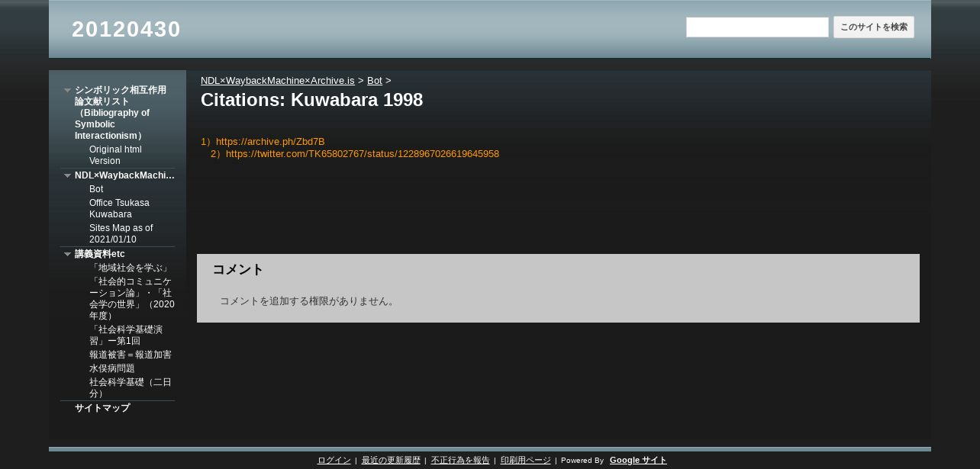This screenshot has width=980, height=469.
Task: Open the 20120430 site title
Action: (126, 29)
